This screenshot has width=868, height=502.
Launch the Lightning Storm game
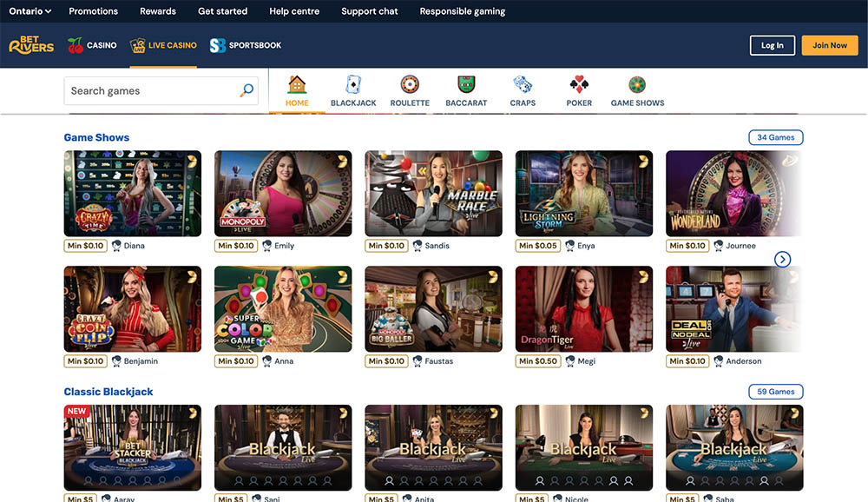pyautogui.click(x=584, y=194)
